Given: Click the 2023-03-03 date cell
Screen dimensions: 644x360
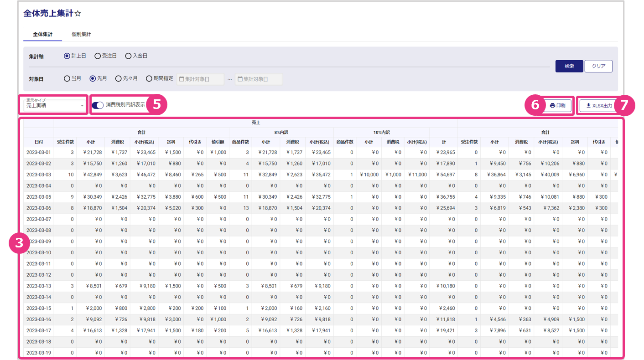Looking at the screenshot, I should pyautogui.click(x=39, y=175).
